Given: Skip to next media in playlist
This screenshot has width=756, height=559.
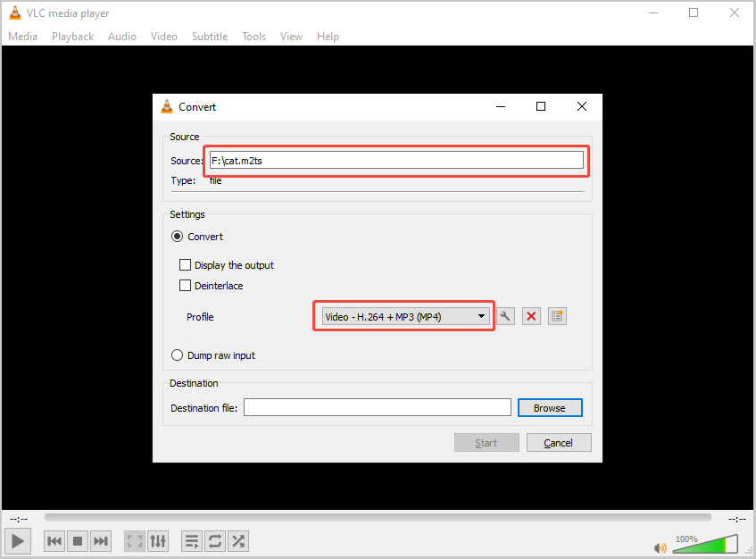Looking at the screenshot, I should pos(100,541).
